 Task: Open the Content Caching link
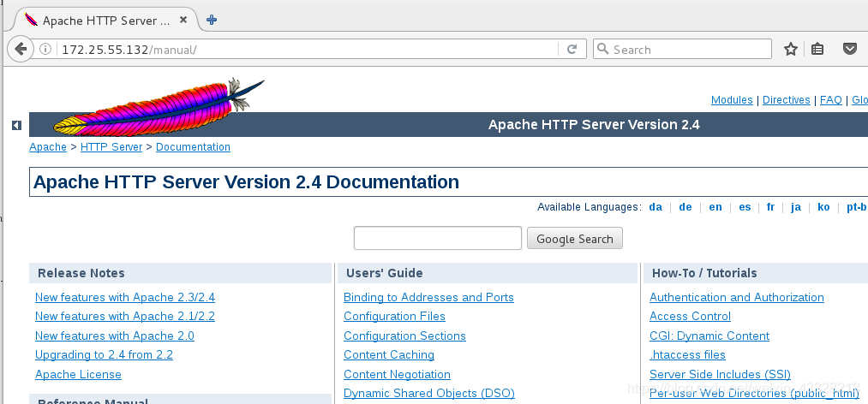click(389, 355)
